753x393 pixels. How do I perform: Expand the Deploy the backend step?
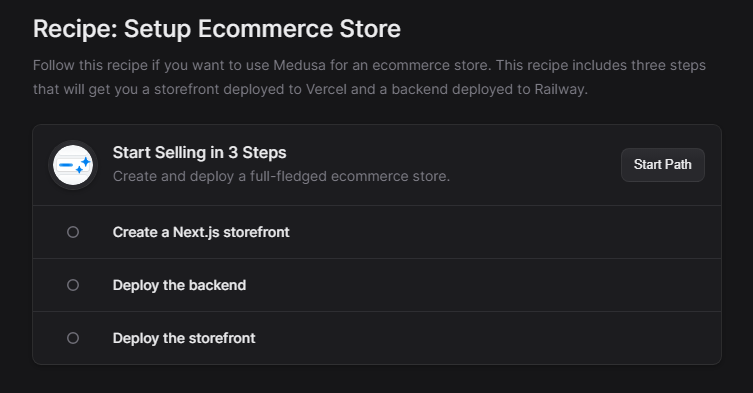(377, 285)
